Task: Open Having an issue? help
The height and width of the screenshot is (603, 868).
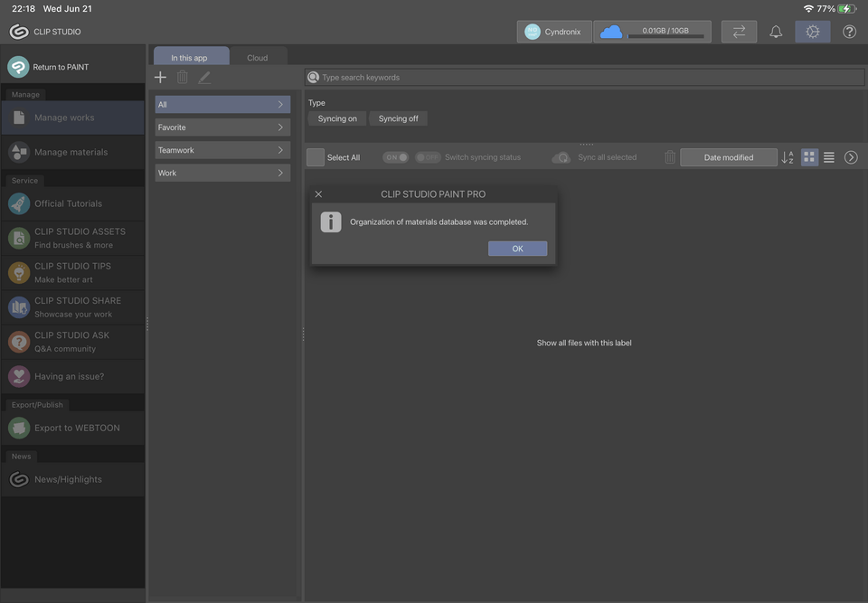Action: pos(73,376)
